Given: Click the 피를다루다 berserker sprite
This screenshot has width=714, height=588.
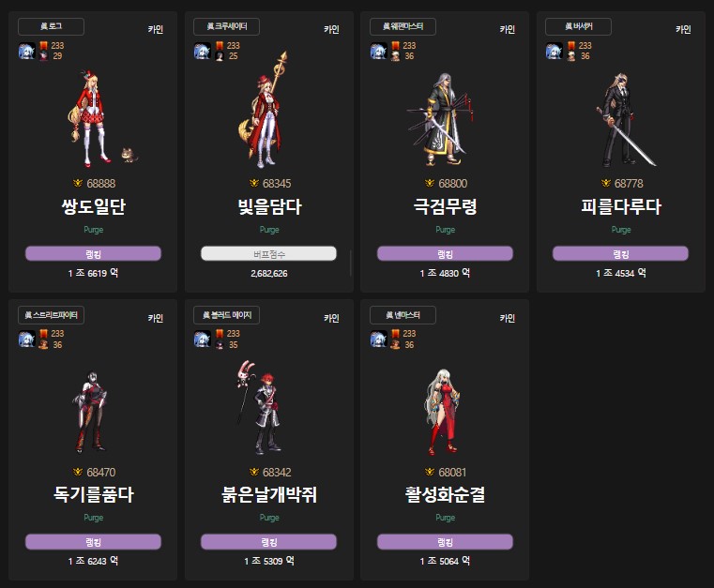Looking at the screenshot, I should pos(624,119).
